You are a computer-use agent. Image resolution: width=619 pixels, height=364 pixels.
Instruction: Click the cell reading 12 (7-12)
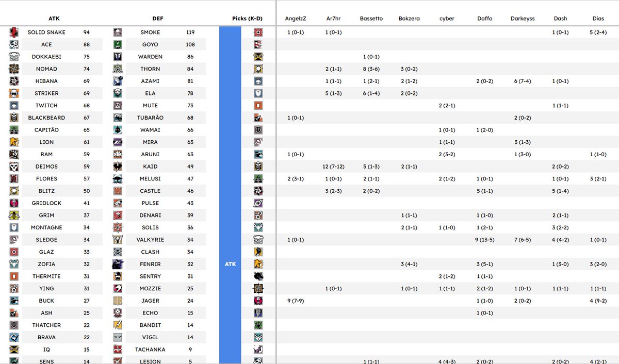coord(334,167)
